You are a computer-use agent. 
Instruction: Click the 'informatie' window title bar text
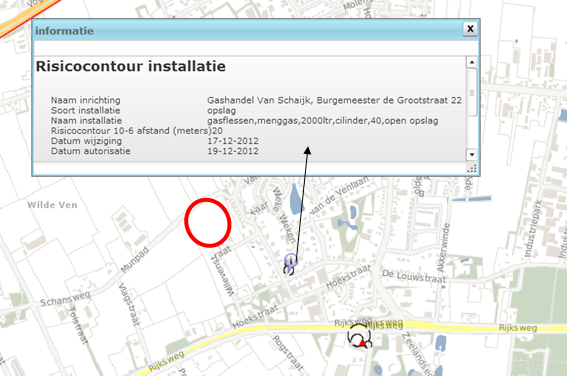[64, 31]
